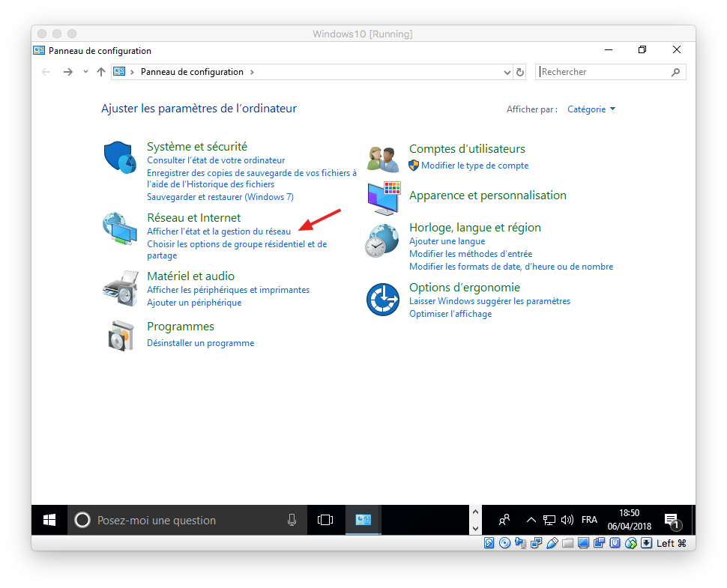Click the VirtualBox video capture status icon
This screenshot has width=727, height=588.
click(x=599, y=543)
